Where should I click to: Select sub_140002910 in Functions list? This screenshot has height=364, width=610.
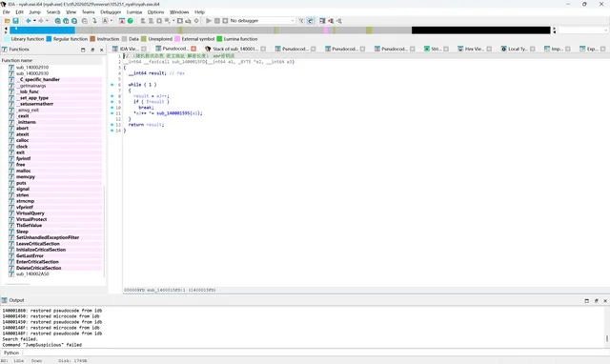pos(32,68)
